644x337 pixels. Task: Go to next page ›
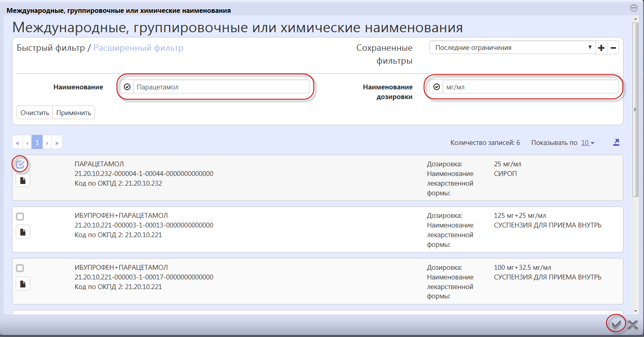pyautogui.click(x=47, y=143)
